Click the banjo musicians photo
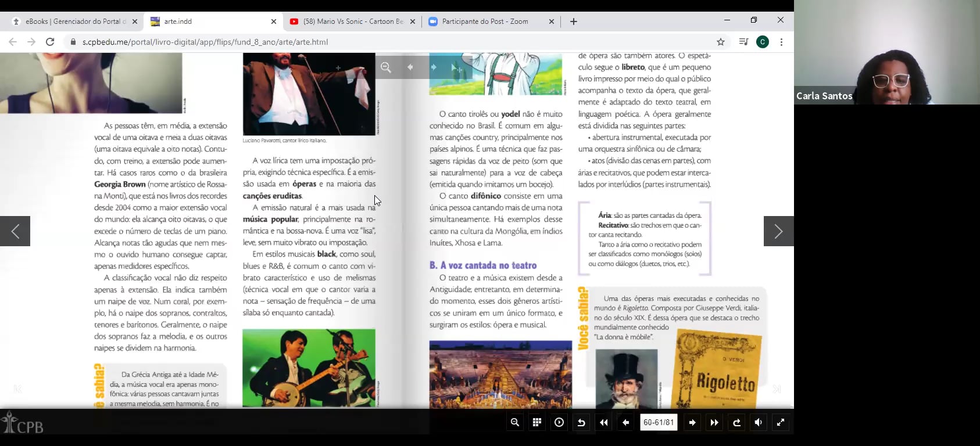The width and height of the screenshot is (980, 446). tap(309, 368)
